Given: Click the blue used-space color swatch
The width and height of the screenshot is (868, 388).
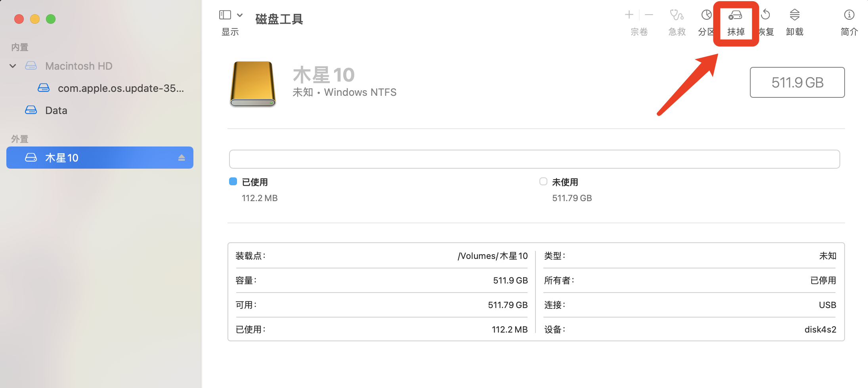Looking at the screenshot, I should click(233, 181).
